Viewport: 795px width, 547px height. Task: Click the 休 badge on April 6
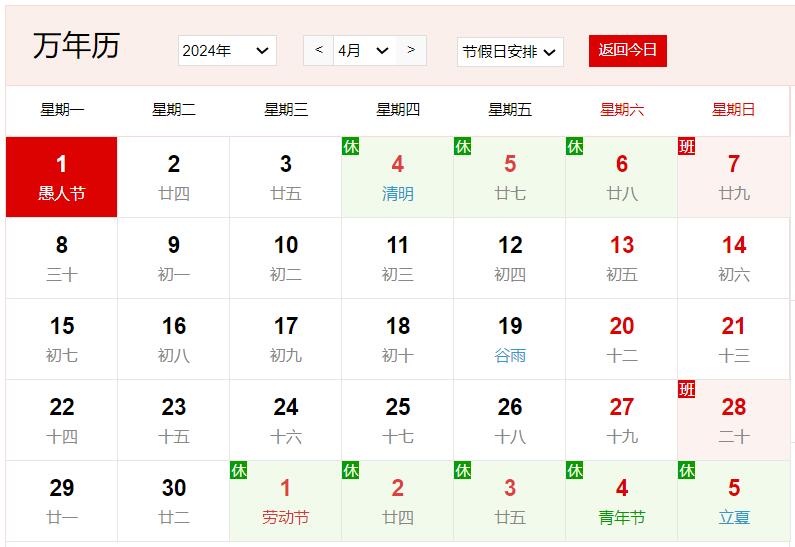point(575,146)
